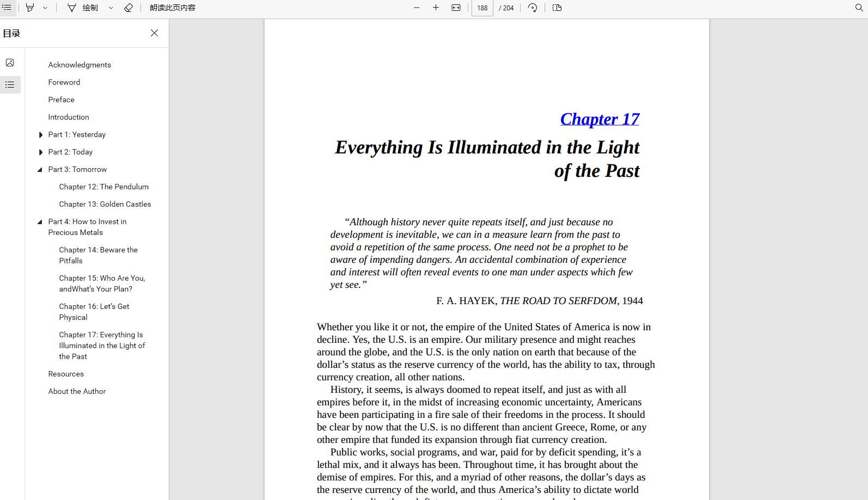868x500 pixels.
Task: Open Acknowledgments in outline
Action: 80,65
